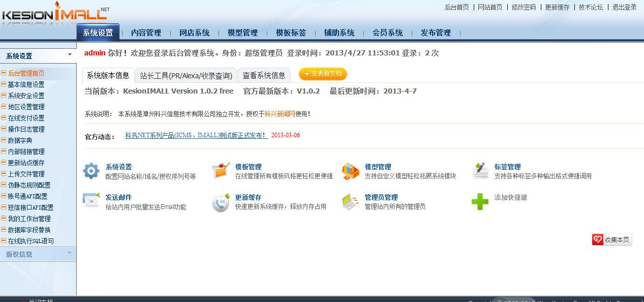Go to 后台首页 link at top
Viewport: 644px width, 302px height.
point(456,7)
